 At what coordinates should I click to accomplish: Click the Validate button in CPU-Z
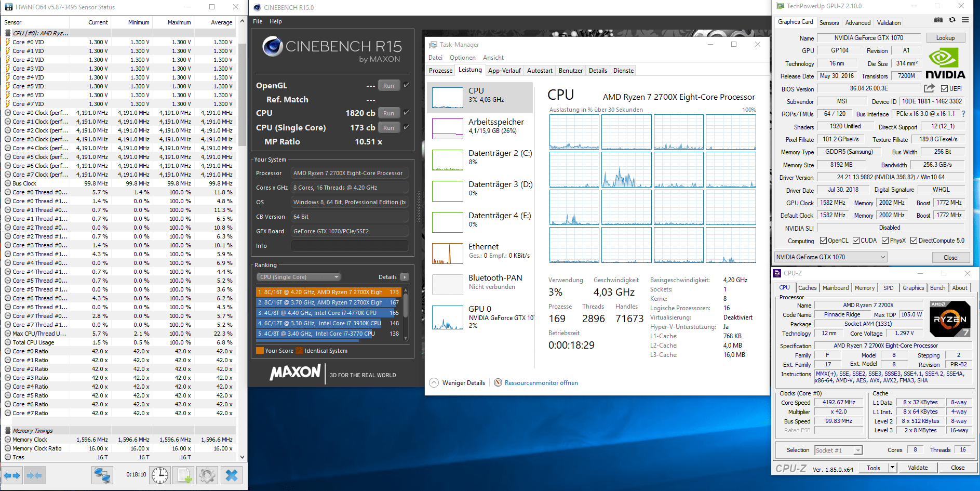click(x=918, y=468)
